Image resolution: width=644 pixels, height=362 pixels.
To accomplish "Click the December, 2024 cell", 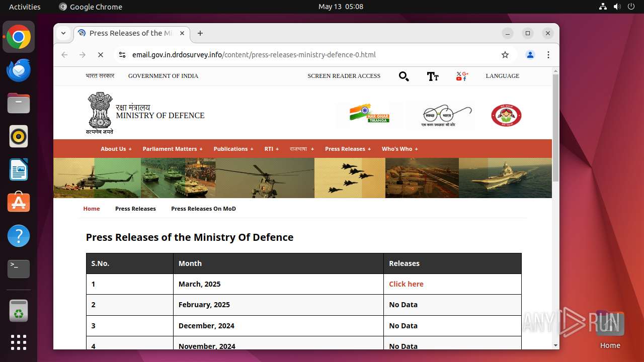I will coord(278,326).
